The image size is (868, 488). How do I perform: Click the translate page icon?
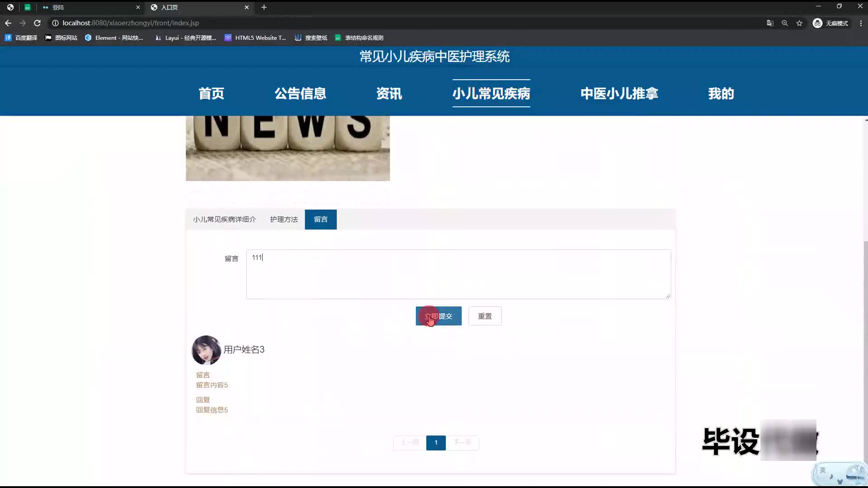point(770,23)
